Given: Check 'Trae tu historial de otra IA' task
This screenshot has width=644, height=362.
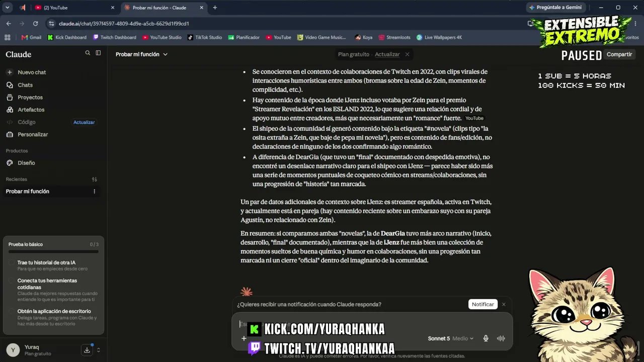Looking at the screenshot, I should (x=12, y=262).
